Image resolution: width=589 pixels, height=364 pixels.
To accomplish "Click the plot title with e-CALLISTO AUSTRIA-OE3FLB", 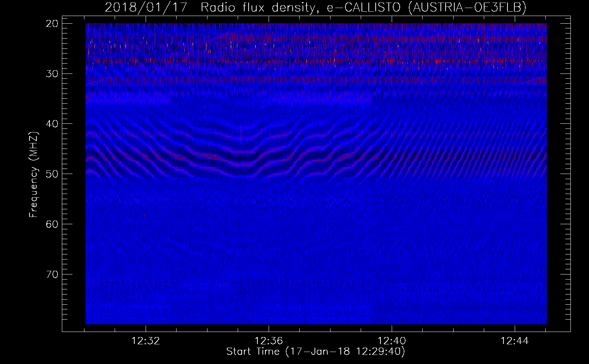I will [x=315, y=7].
